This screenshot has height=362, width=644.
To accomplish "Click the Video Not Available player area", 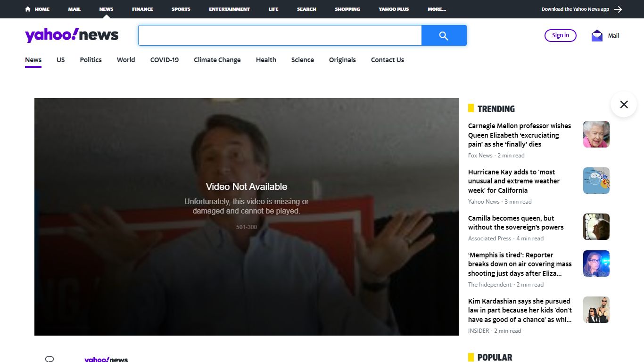I will click(x=247, y=217).
